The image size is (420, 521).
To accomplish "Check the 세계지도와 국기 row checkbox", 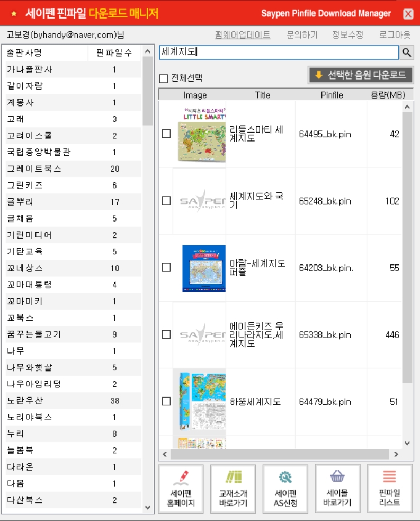I will [166, 200].
